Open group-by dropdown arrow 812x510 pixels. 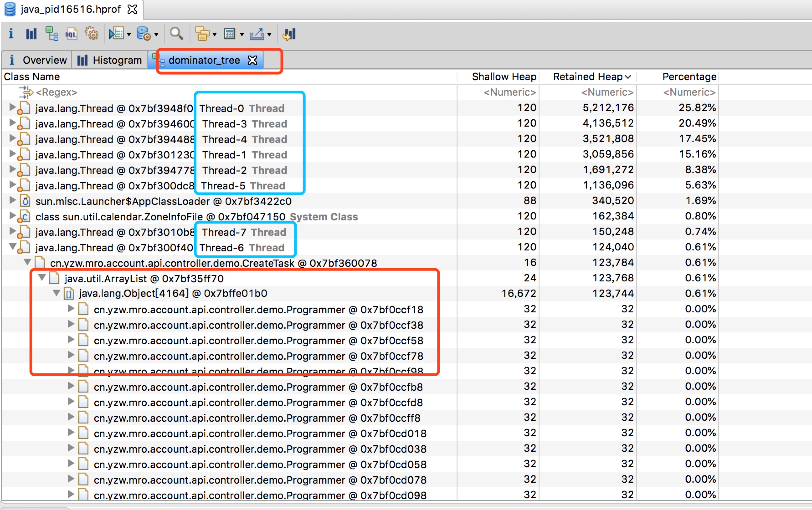pos(214,34)
